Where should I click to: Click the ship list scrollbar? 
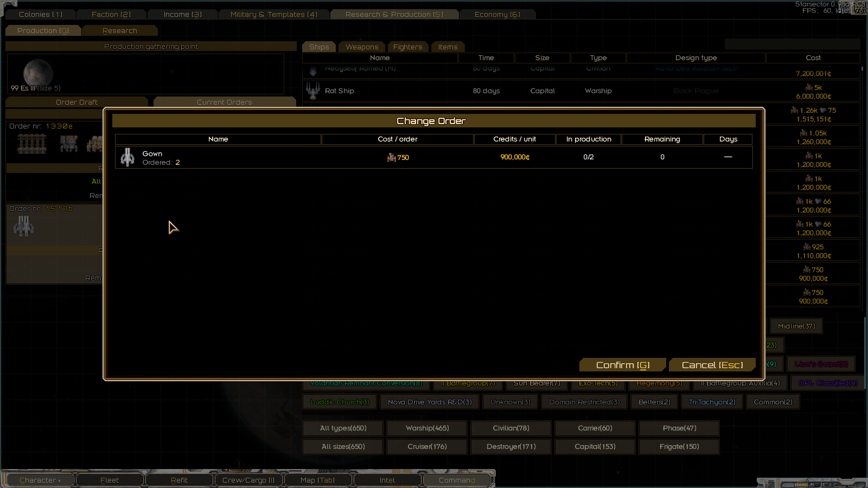pos(862,69)
